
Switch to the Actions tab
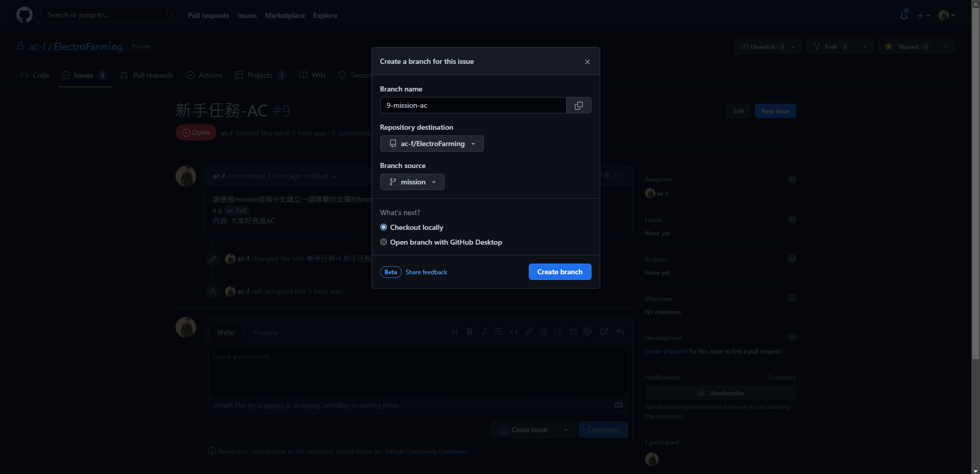pos(204,75)
